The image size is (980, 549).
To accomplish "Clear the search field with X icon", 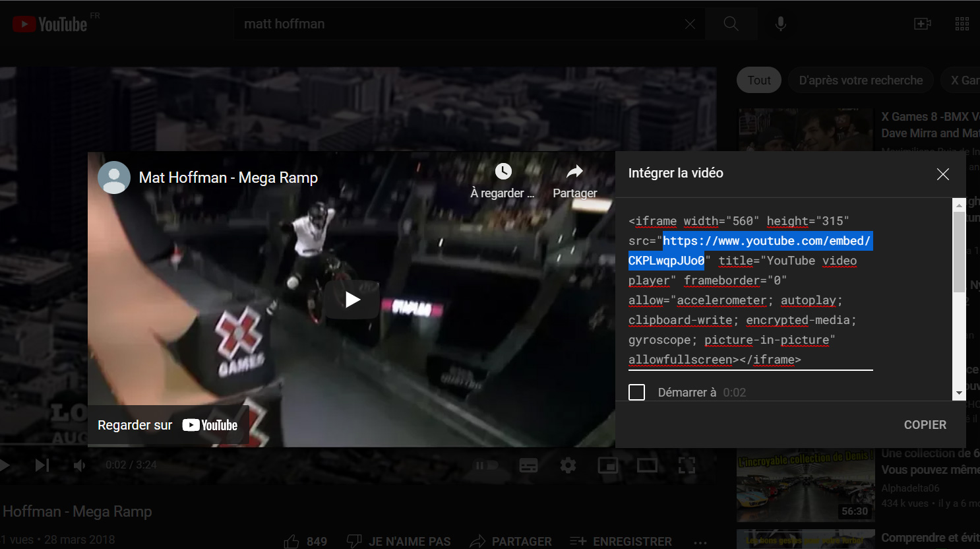I will [x=690, y=24].
